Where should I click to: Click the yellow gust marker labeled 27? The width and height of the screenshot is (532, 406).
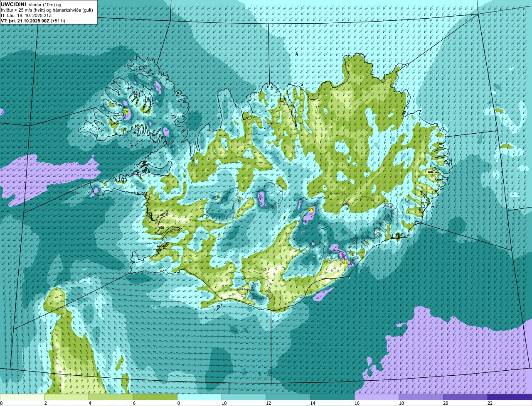click(310, 210)
